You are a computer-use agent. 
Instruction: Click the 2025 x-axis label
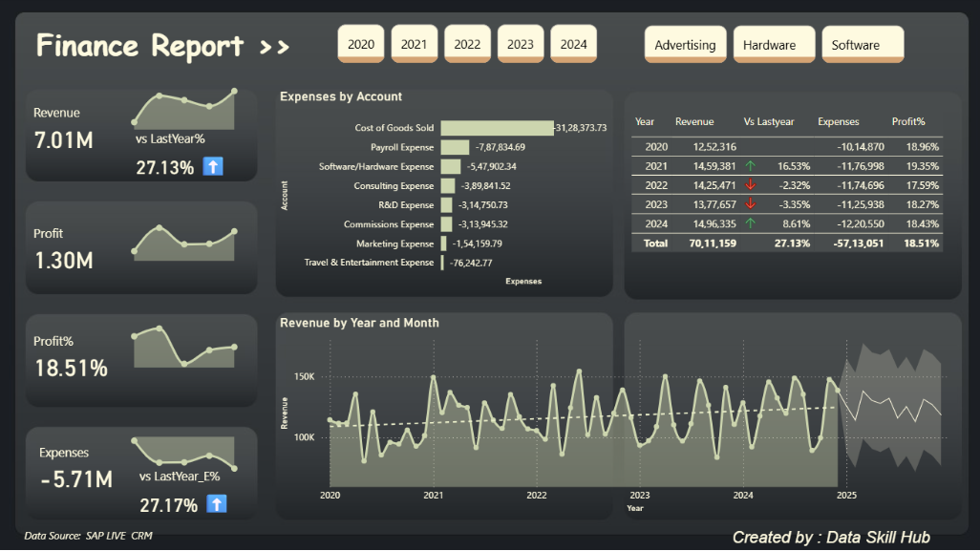[846, 495]
